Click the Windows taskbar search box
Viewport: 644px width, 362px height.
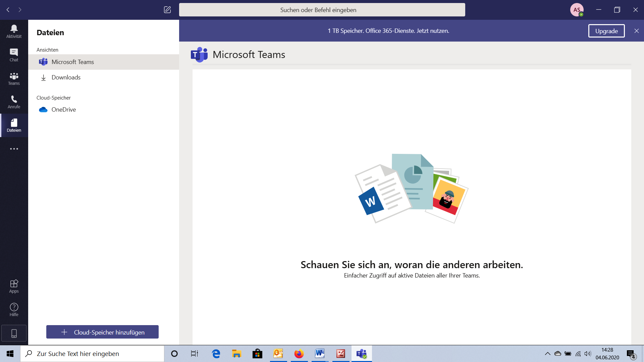click(92, 354)
